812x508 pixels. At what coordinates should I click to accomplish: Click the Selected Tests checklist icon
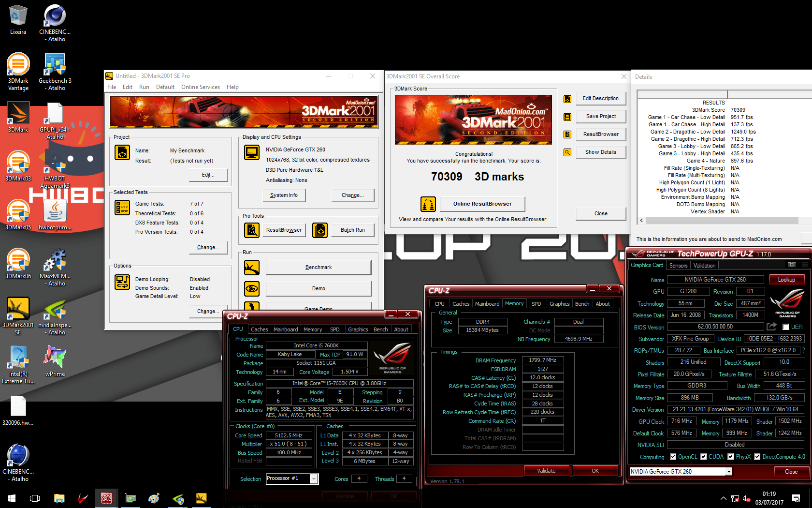[122, 208]
